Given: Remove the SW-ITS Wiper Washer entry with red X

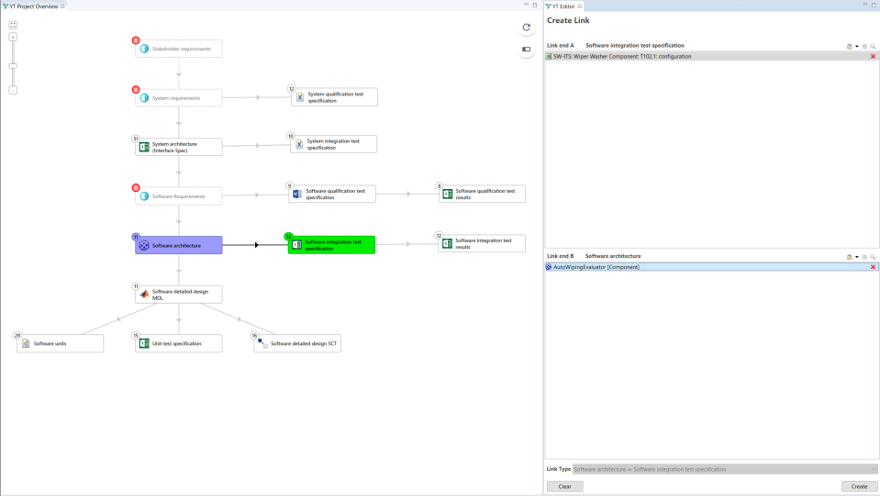Looking at the screenshot, I should [x=873, y=56].
